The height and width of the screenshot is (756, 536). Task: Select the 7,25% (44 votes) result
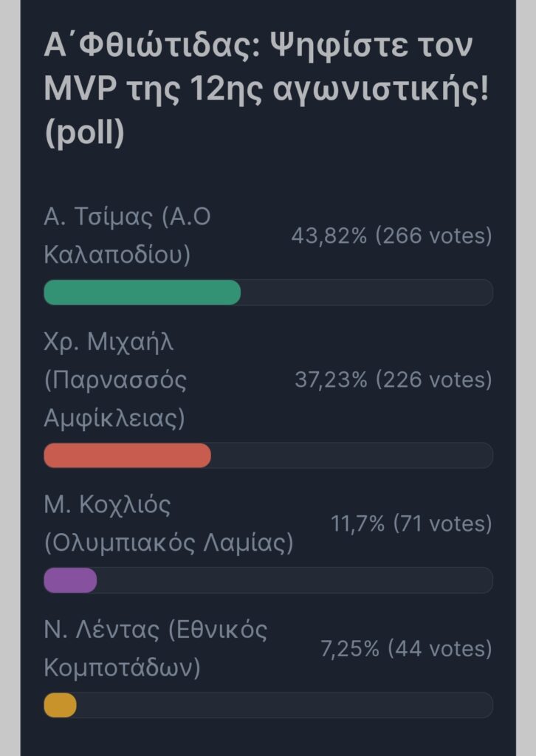point(406,649)
